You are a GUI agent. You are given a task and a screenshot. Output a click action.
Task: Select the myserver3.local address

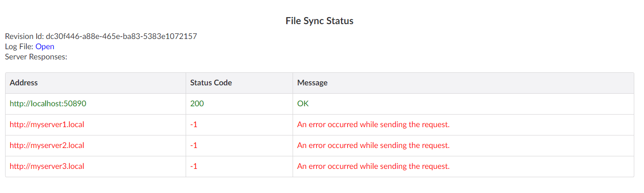click(47, 166)
